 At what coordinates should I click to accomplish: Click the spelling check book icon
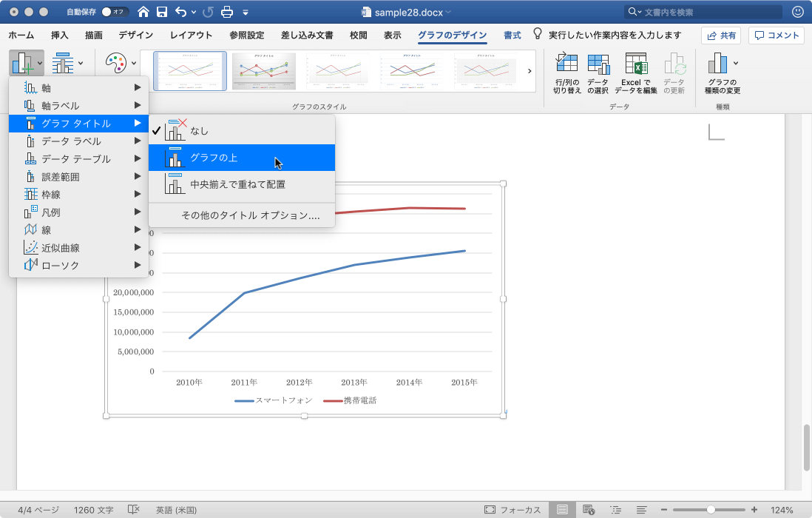coord(134,510)
